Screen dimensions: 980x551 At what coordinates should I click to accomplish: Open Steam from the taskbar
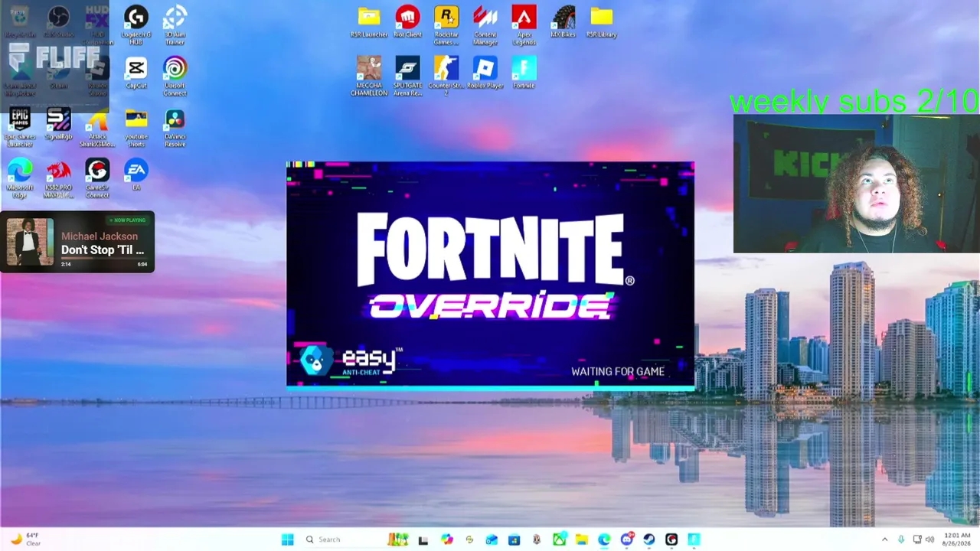[648, 540]
